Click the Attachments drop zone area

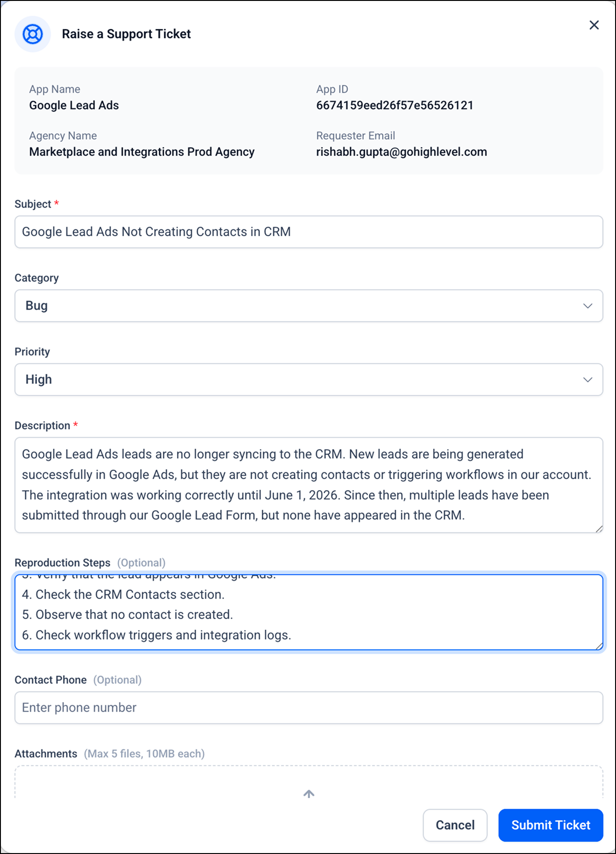308,784
